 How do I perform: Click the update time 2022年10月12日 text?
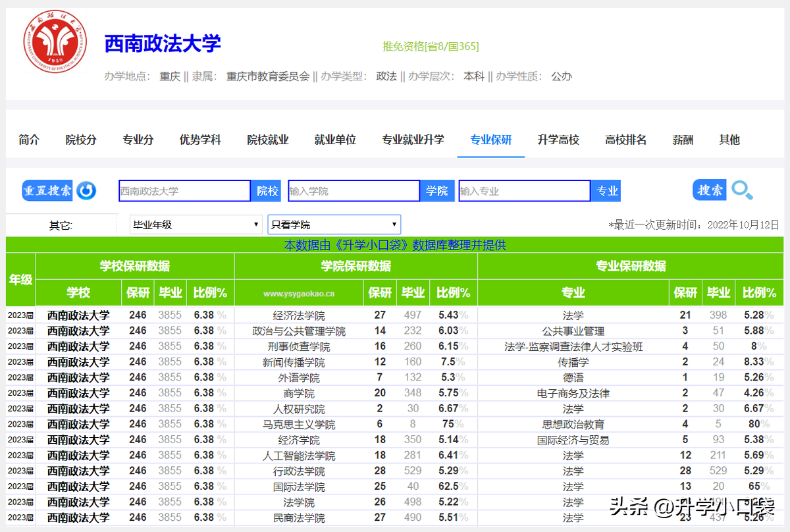click(x=743, y=225)
